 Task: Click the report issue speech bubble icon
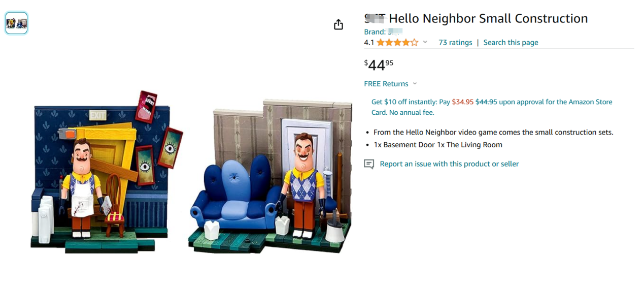pyautogui.click(x=369, y=164)
